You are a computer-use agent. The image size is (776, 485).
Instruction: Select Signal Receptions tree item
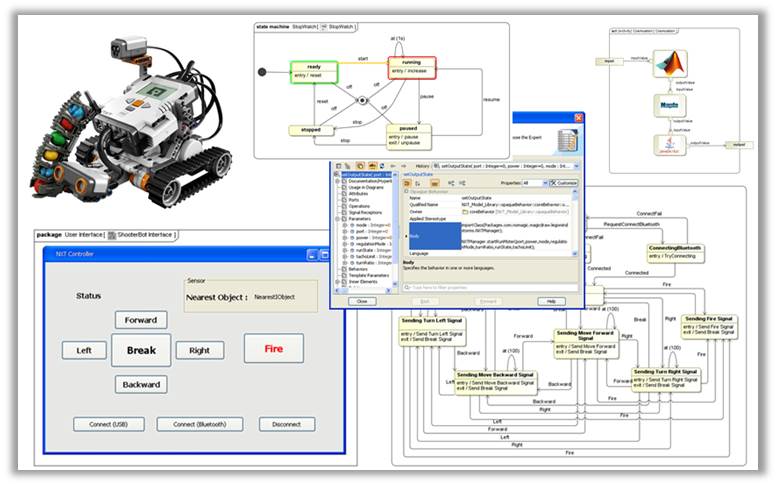pos(365,212)
